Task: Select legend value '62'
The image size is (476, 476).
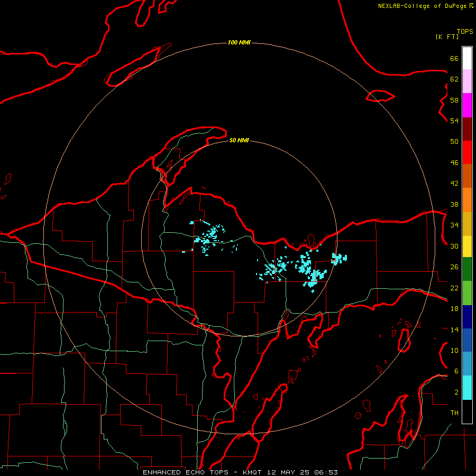Action: click(454, 79)
